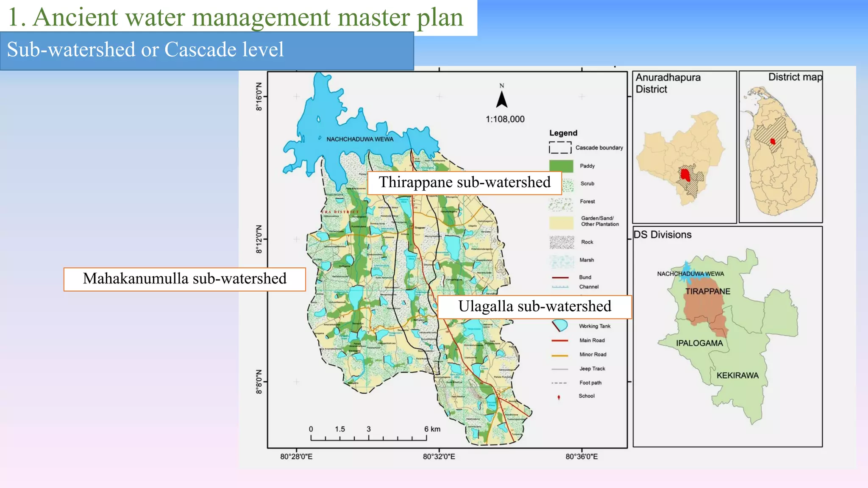868x488 pixels.
Task: Click the Forest pattern symbol in the legend
Action: tap(561, 204)
